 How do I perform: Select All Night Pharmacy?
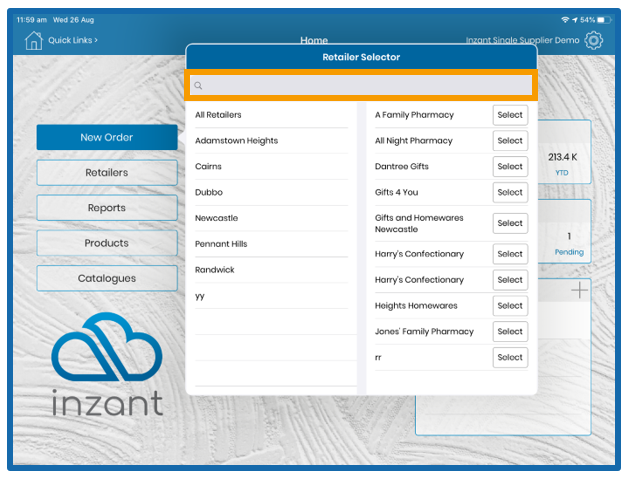tap(510, 141)
